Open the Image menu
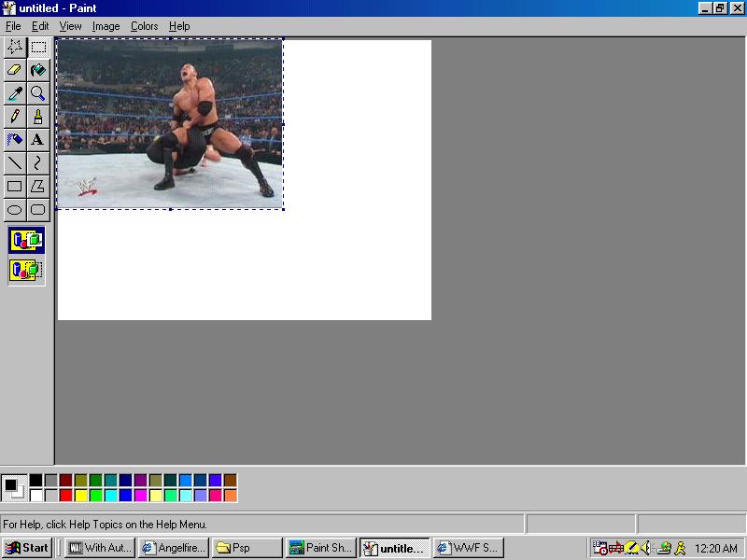Image resolution: width=747 pixels, height=560 pixels. point(106,26)
